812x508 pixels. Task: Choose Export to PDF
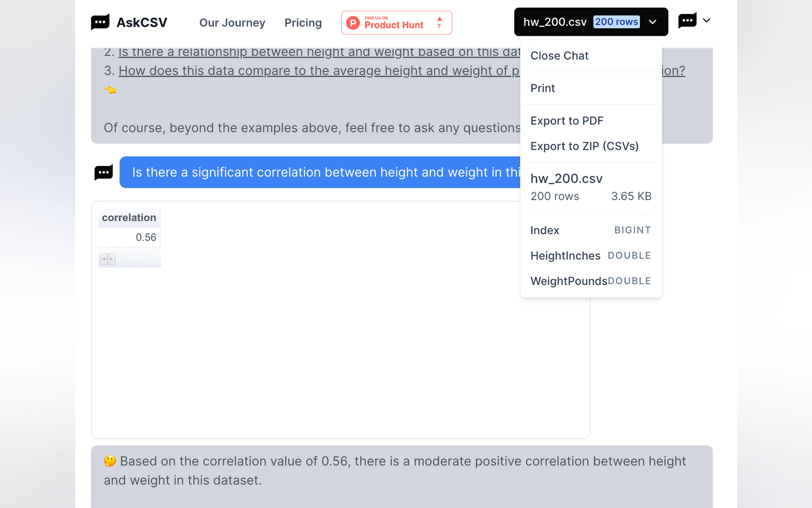pos(566,121)
